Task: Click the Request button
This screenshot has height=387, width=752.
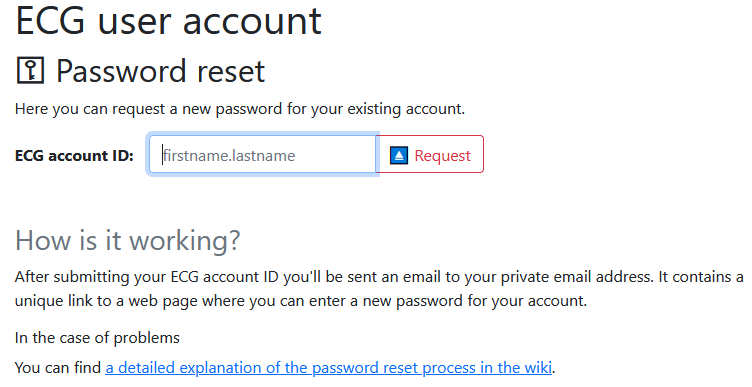Action: pos(430,154)
